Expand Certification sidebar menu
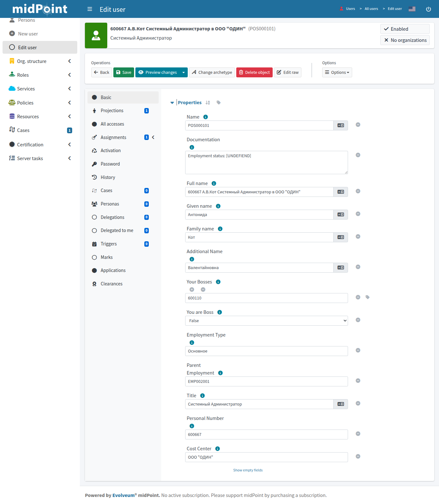 click(40, 144)
